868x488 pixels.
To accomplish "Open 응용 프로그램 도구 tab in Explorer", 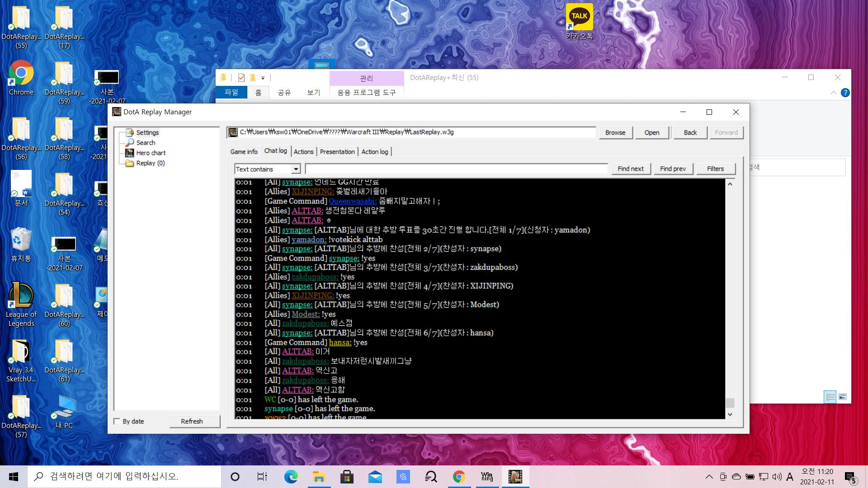I will 367,92.
